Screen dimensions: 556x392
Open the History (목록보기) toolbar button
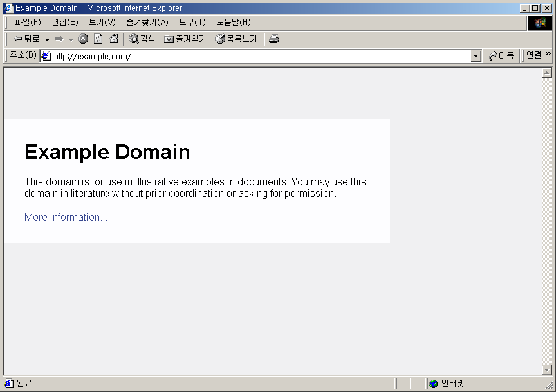[236, 39]
